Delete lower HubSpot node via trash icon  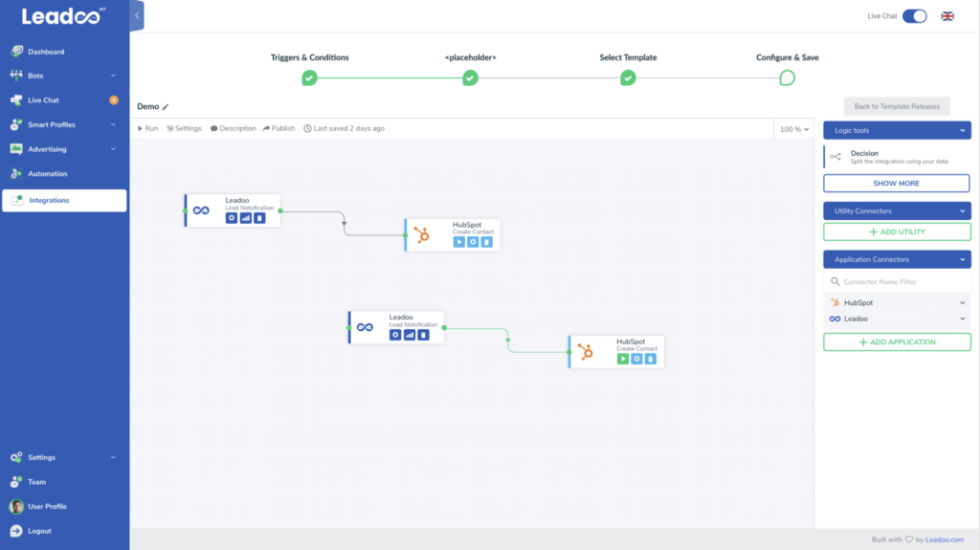click(651, 359)
